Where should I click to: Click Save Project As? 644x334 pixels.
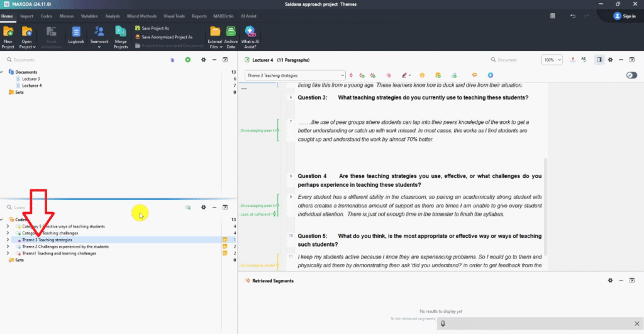pyautogui.click(x=155, y=28)
